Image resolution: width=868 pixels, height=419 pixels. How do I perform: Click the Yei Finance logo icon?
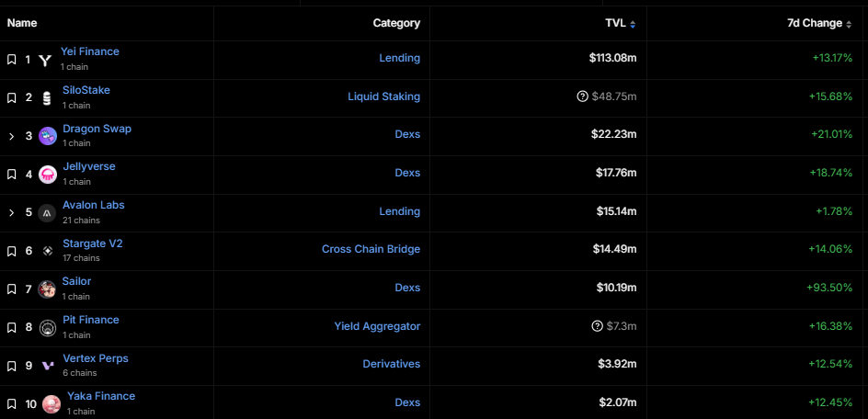click(x=45, y=60)
